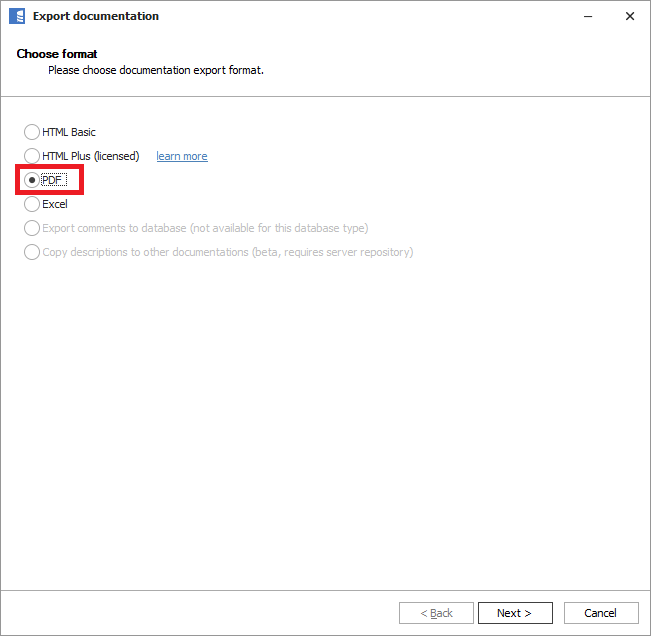This screenshot has width=651, height=636.
Task: Minimize the Export documentation window
Action: (x=583, y=16)
